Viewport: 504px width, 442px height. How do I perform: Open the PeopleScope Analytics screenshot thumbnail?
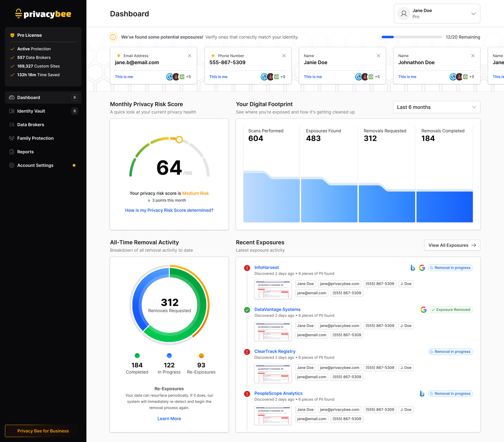pyautogui.click(x=273, y=415)
